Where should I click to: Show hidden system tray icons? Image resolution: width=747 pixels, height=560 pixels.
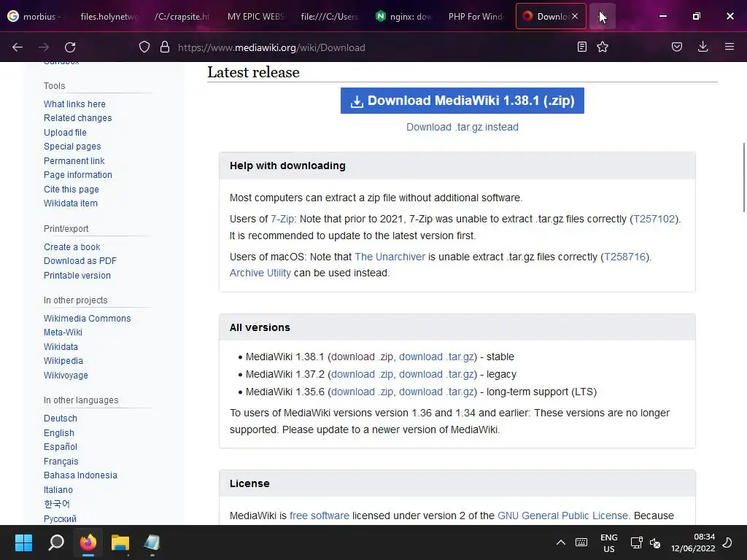(x=561, y=542)
